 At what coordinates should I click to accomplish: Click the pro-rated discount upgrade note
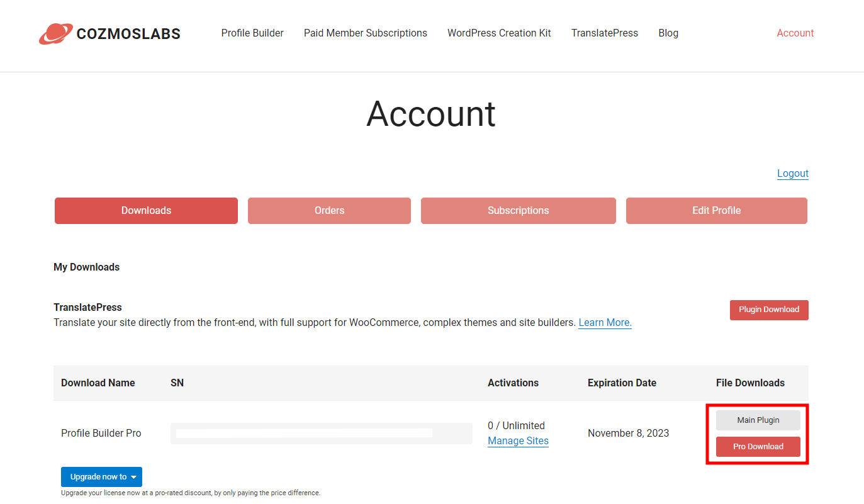coord(191,493)
